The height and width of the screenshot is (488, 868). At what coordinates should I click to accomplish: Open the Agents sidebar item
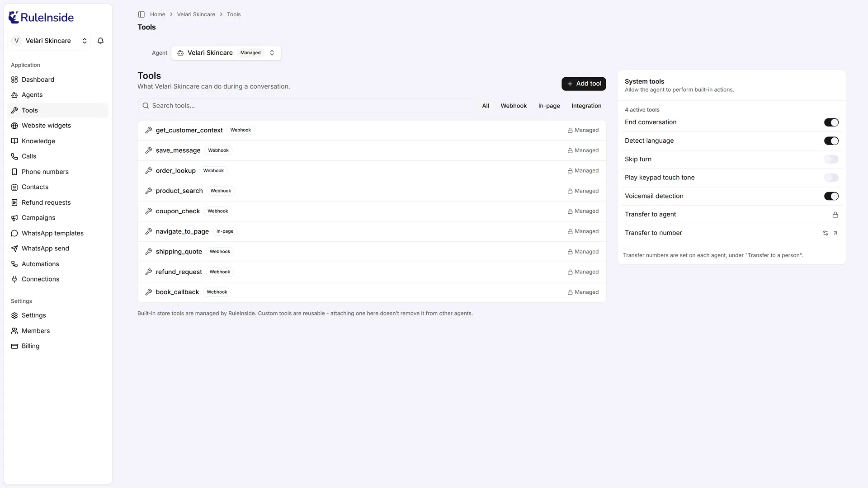58,95
